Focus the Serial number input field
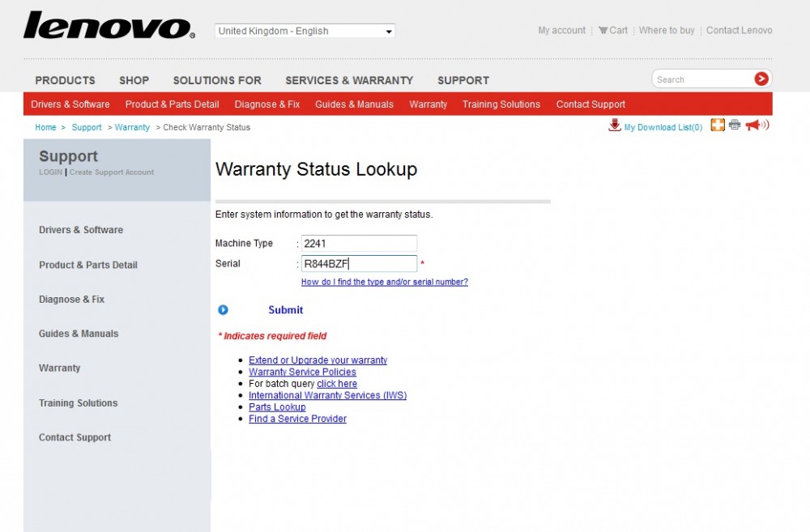810x532 pixels. pyautogui.click(x=358, y=264)
